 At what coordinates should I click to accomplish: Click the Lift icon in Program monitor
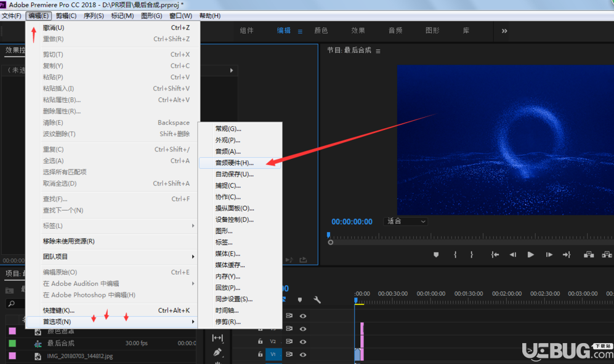(589, 255)
